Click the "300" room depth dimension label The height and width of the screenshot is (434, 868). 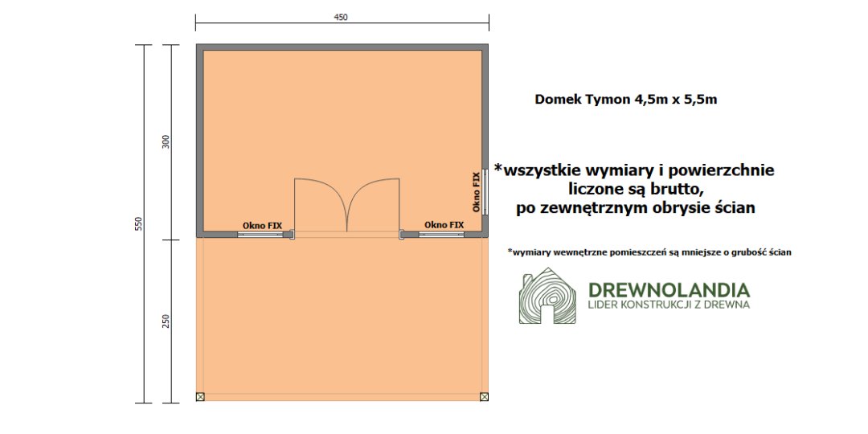[x=166, y=141]
